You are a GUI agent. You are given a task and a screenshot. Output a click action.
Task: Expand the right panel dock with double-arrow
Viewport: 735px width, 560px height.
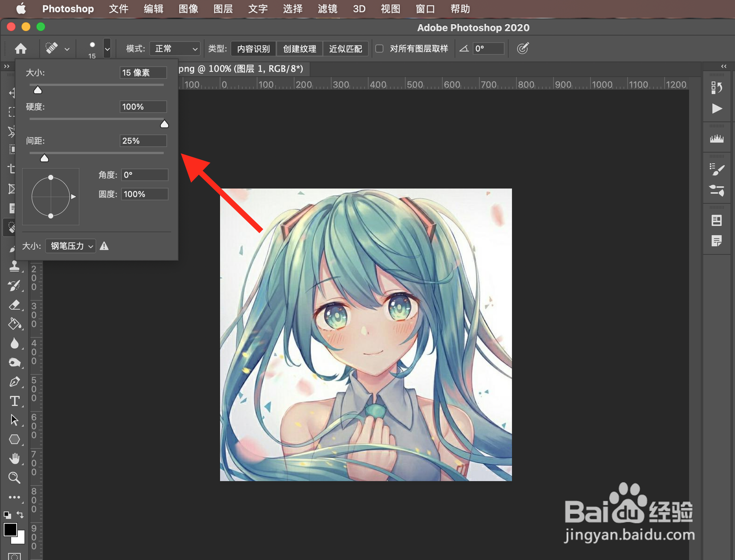tap(724, 66)
